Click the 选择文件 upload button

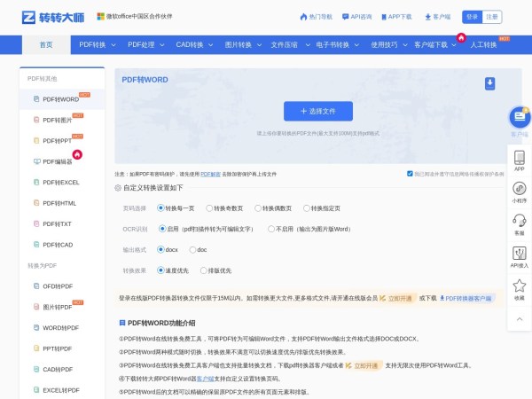point(317,111)
